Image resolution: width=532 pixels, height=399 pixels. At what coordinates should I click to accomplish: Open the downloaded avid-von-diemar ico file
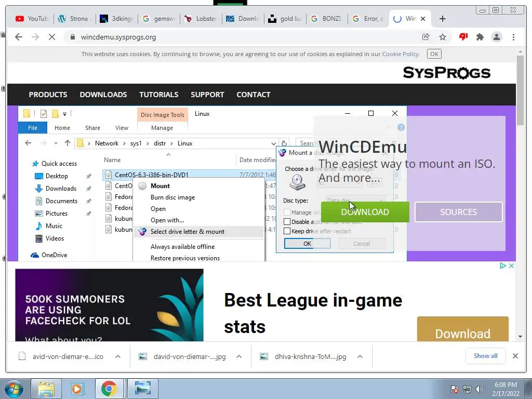click(x=61, y=356)
